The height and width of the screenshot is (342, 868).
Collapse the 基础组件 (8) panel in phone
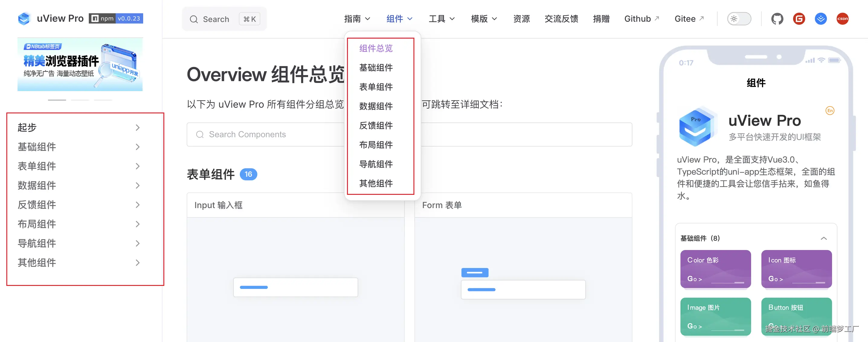point(824,238)
